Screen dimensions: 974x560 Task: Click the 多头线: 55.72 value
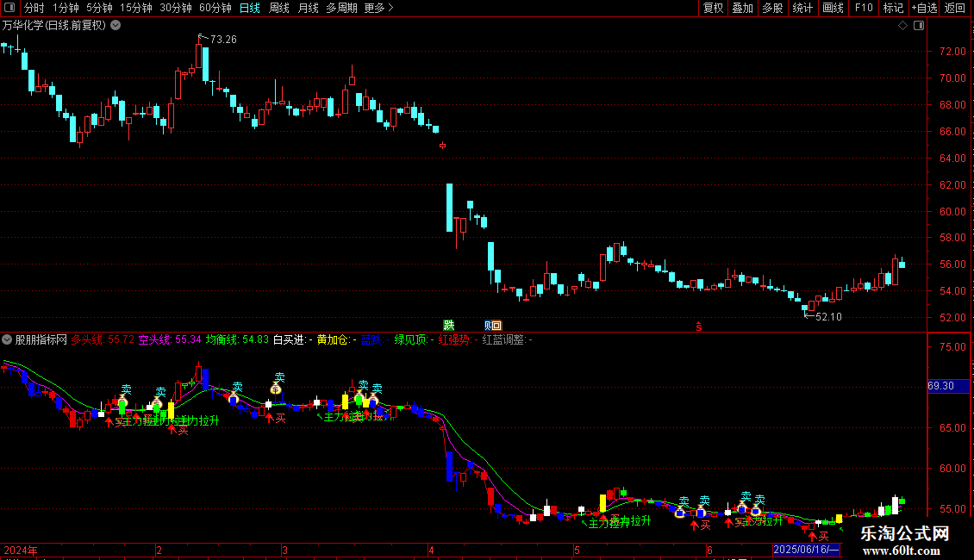[x=103, y=339]
